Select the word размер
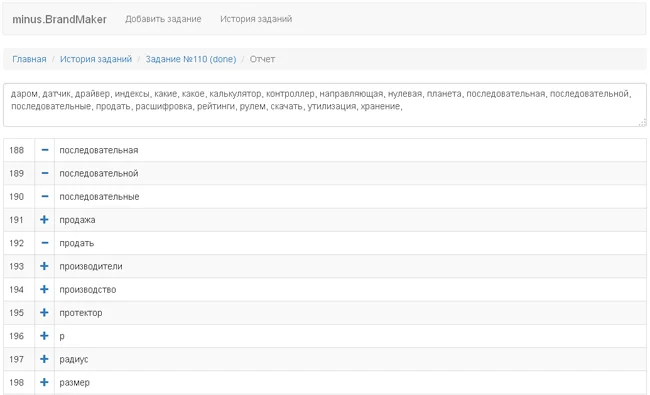Viewport: 650px width, 395px height. (74, 383)
